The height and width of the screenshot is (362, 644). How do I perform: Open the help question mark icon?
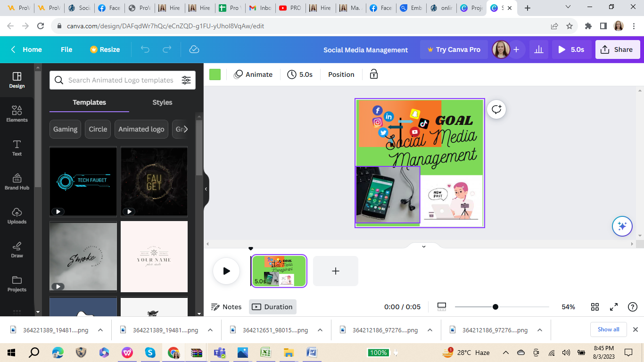633,307
